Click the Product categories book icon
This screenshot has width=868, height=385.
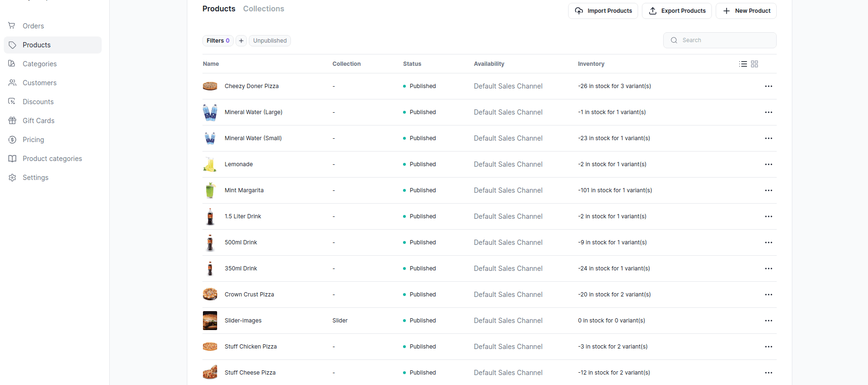(12, 159)
